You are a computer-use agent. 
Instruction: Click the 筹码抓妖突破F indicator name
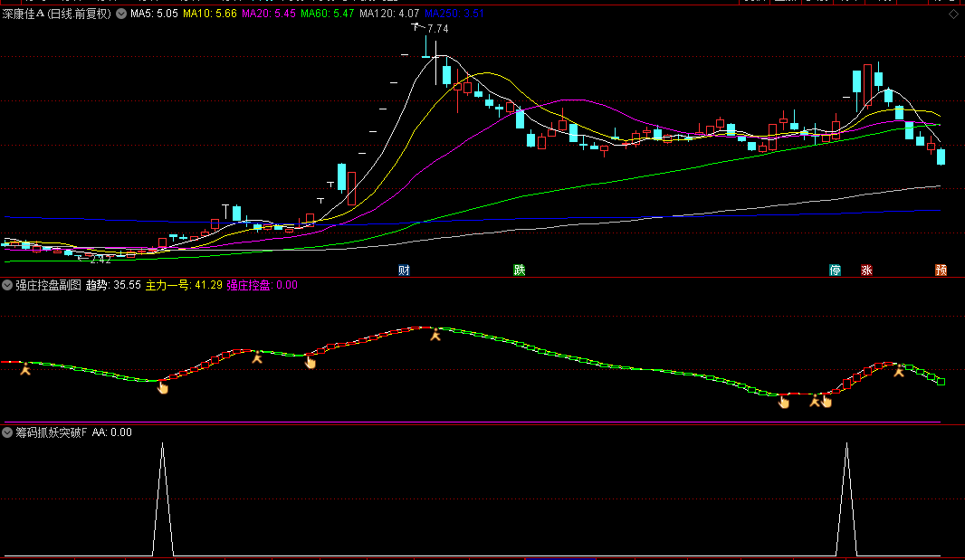tap(52, 432)
